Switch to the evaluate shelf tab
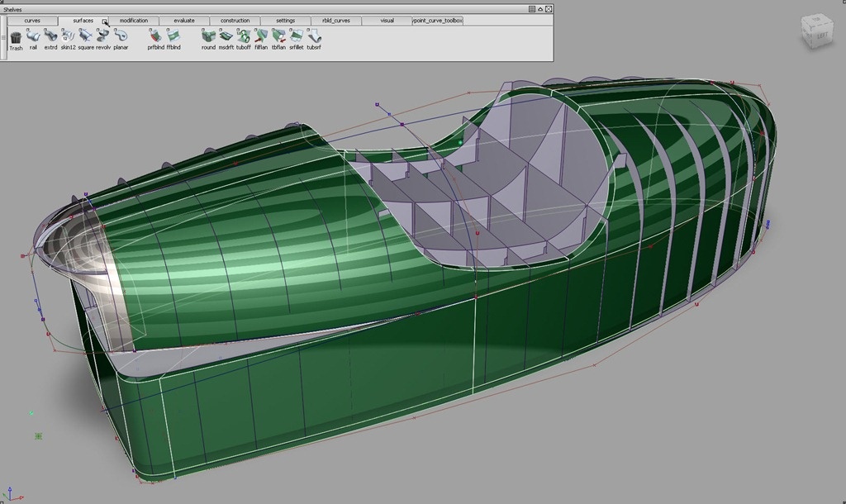Image resolution: width=846 pixels, height=504 pixels. coord(184,21)
